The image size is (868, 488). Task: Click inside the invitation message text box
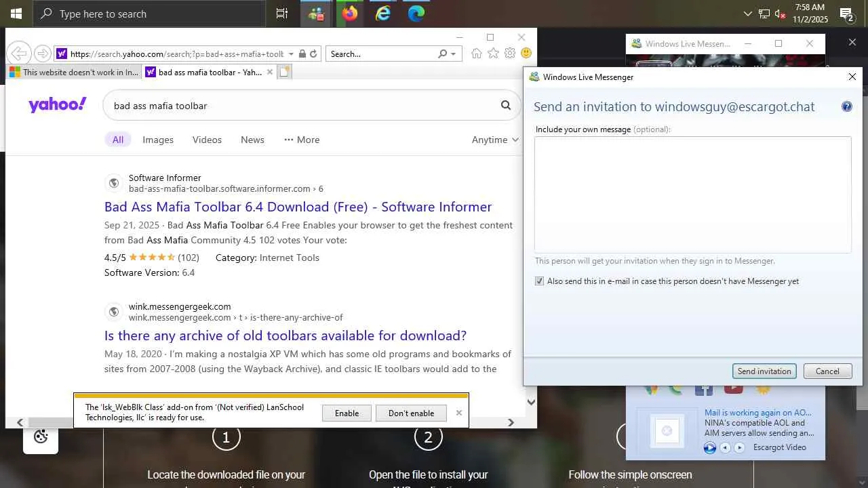(x=692, y=195)
